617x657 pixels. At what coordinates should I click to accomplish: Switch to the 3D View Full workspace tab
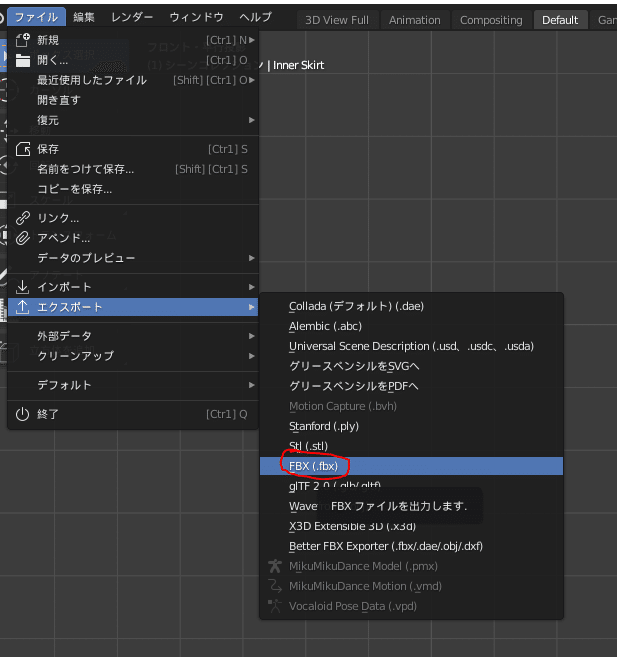(337, 20)
